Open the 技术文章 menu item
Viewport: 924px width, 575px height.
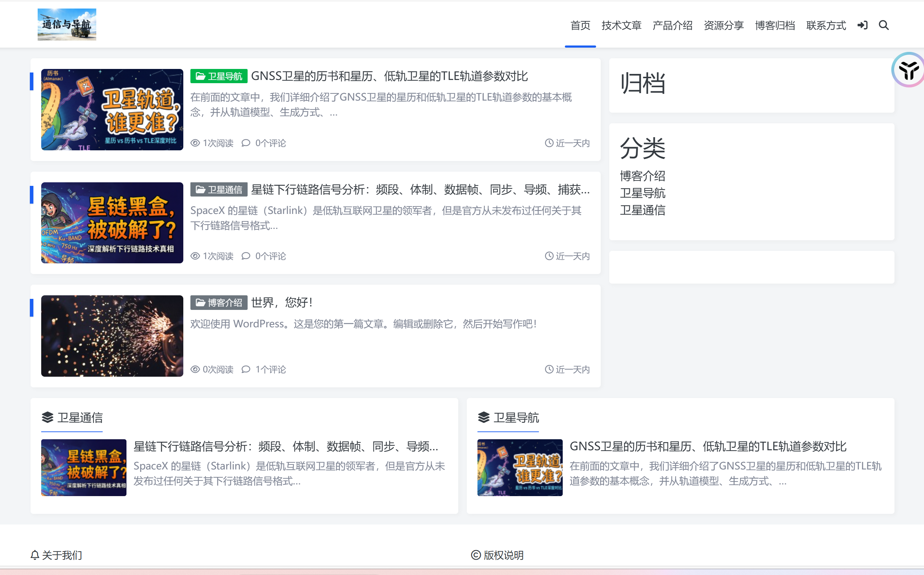(x=621, y=25)
